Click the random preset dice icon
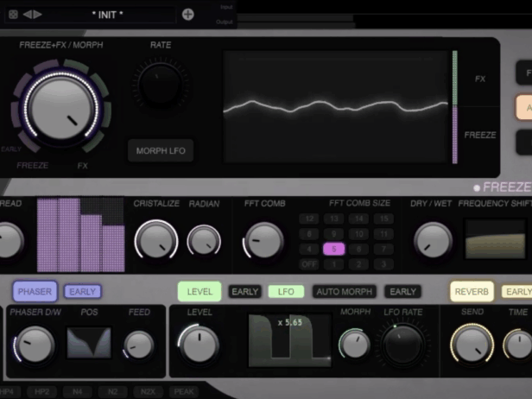The image size is (532, 399). pos(13,15)
